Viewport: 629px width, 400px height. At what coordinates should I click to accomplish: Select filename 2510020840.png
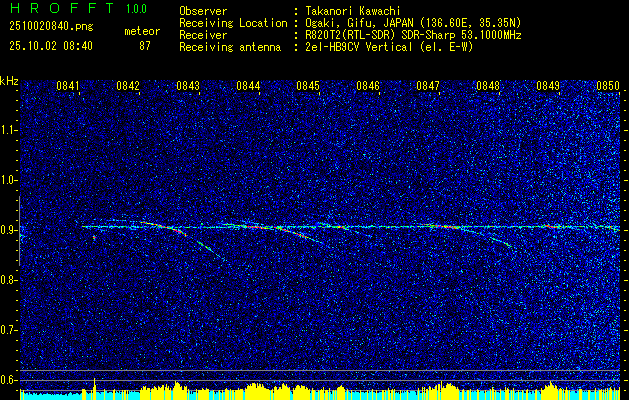(x=51, y=27)
